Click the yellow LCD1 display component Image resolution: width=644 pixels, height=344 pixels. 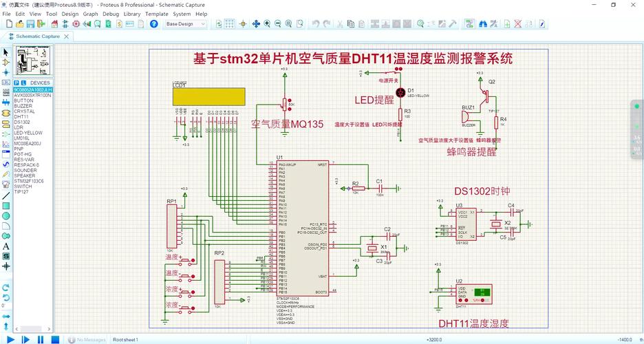[x=208, y=96]
